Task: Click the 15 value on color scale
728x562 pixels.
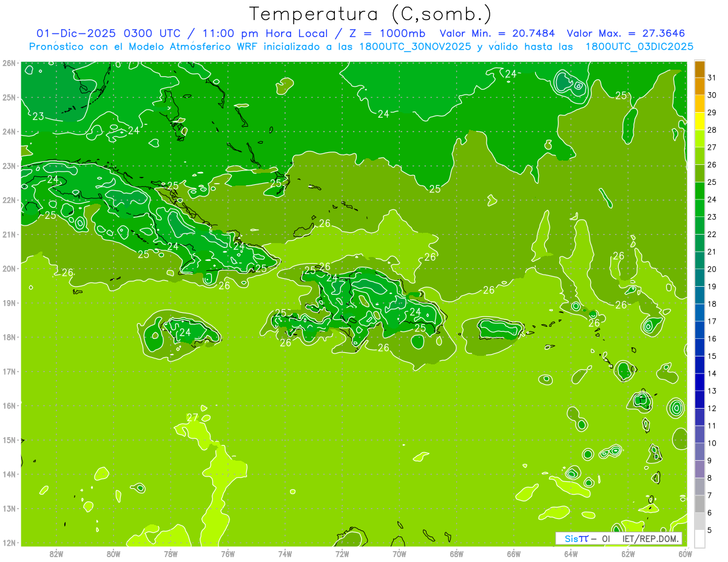Action: (712, 356)
